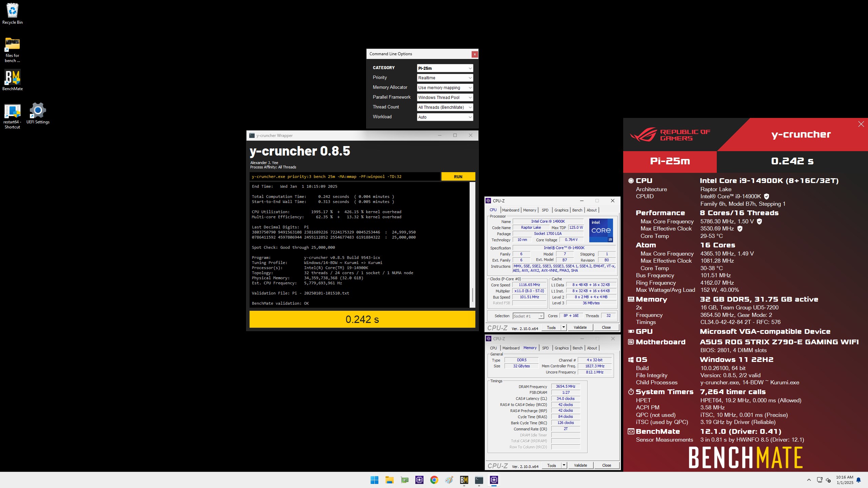
Task: Click the Pi-25m red header label
Action: 670,161
